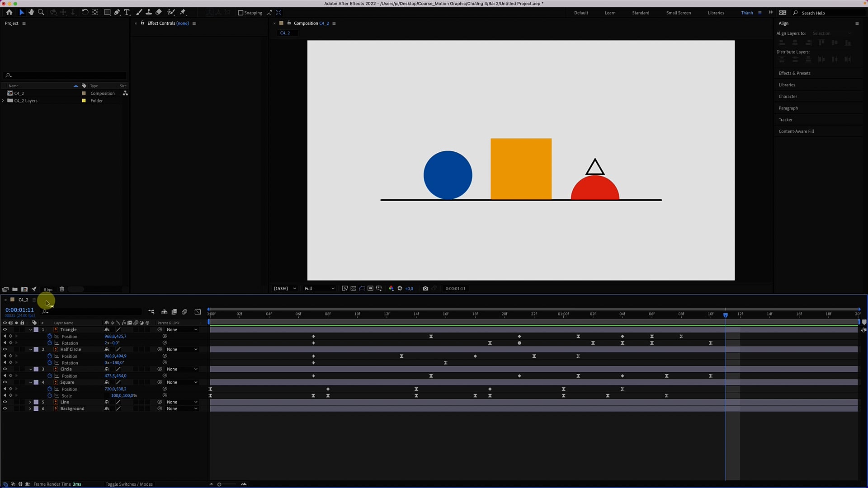Hide the Half Circle layer
The height and width of the screenshot is (488, 868).
pyautogui.click(x=5, y=349)
